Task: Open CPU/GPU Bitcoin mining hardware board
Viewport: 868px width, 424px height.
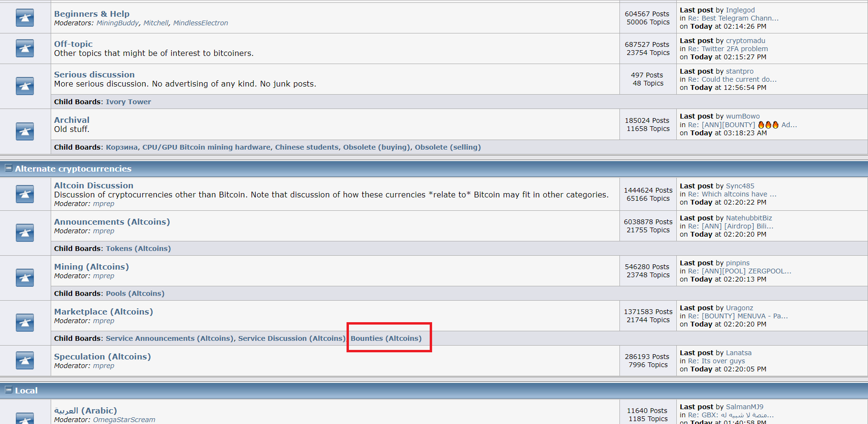Action: [x=206, y=147]
